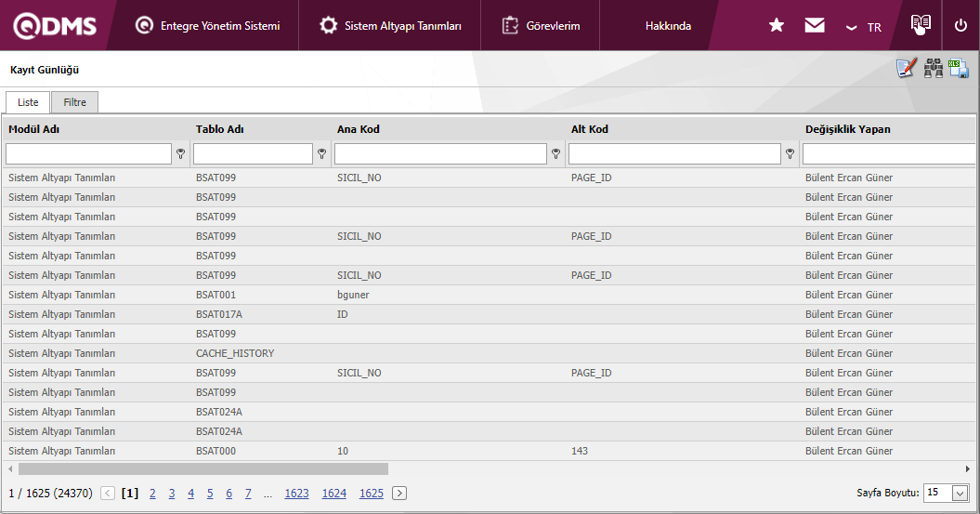Click the Tablo Adı filter input field
980x514 pixels.
[x=253, y=154]
